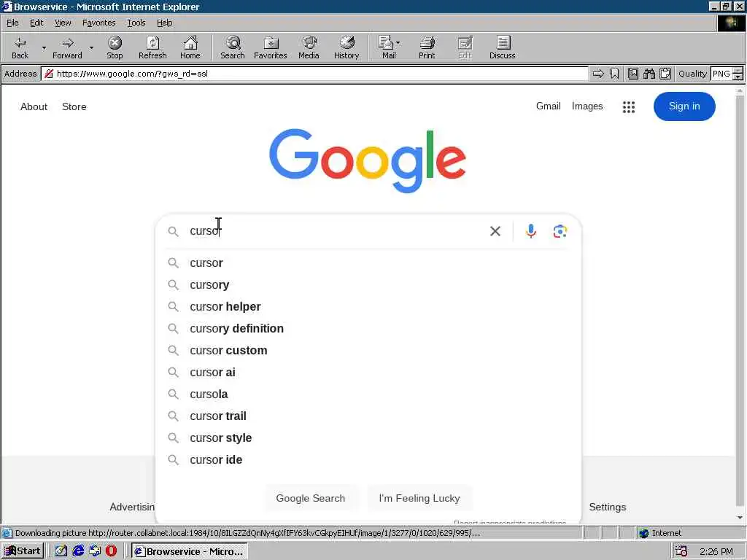Screen dimensions: 747x560
Task: Clear the search box with X
Action: [495, 231]
